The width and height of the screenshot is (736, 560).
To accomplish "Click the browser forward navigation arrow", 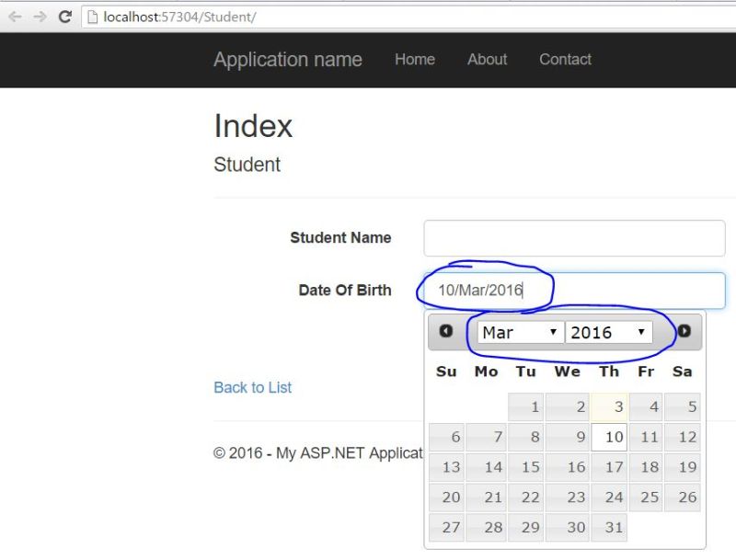I will coord(37,16).
